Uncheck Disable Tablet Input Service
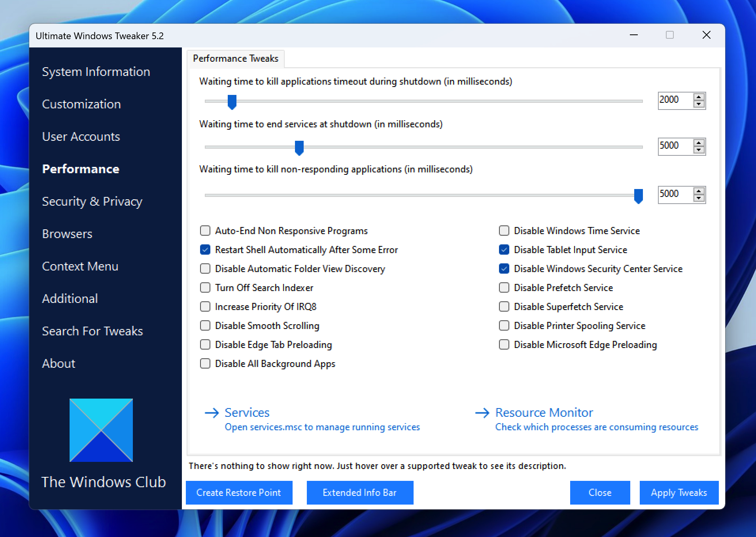756x537 pixels. 504,250
